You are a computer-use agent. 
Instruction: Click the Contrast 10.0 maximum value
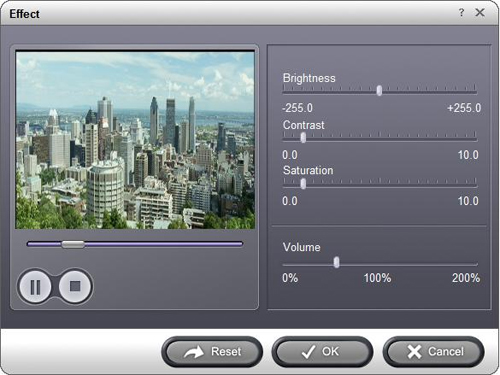[x=468, y=155]
